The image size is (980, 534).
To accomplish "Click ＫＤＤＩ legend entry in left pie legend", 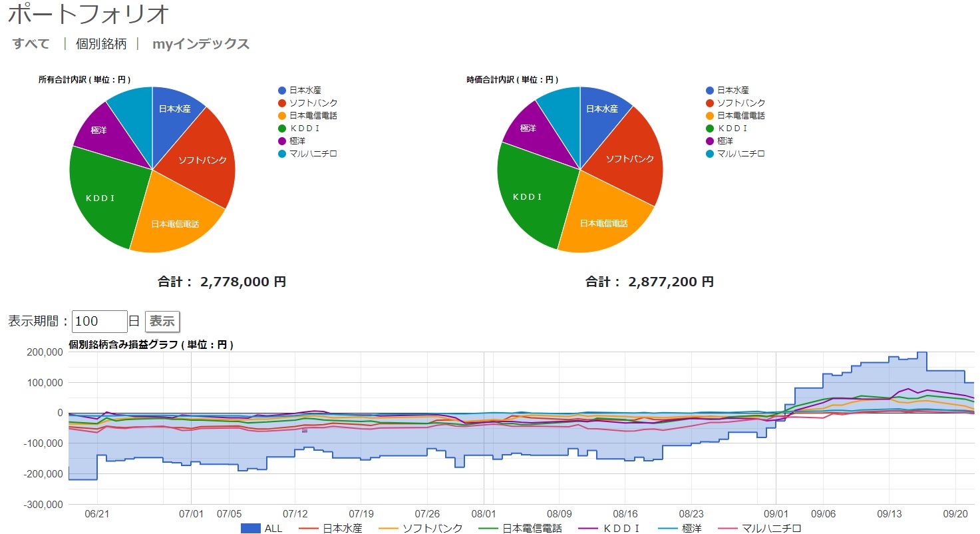I will (x=299, y=129).
